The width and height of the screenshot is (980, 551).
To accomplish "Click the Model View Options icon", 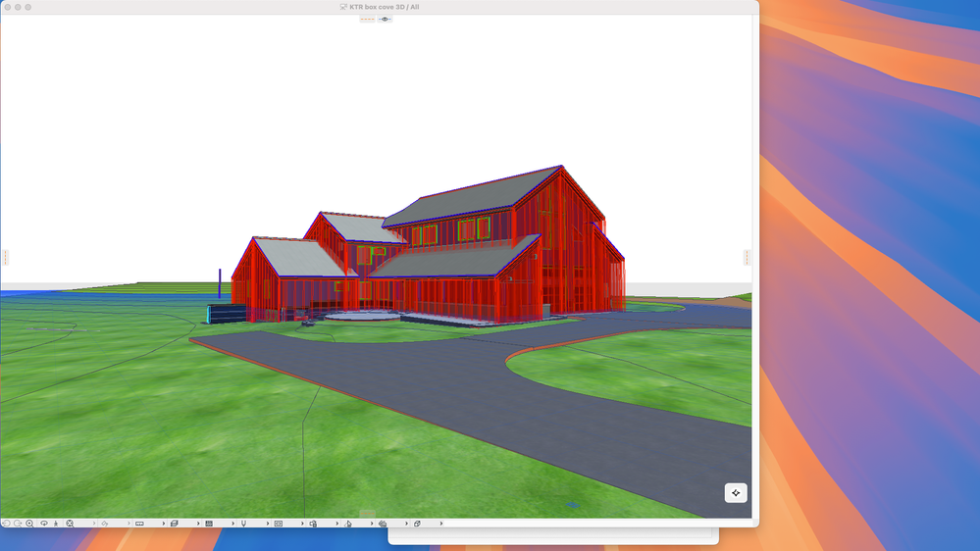I will coord(279,524).
